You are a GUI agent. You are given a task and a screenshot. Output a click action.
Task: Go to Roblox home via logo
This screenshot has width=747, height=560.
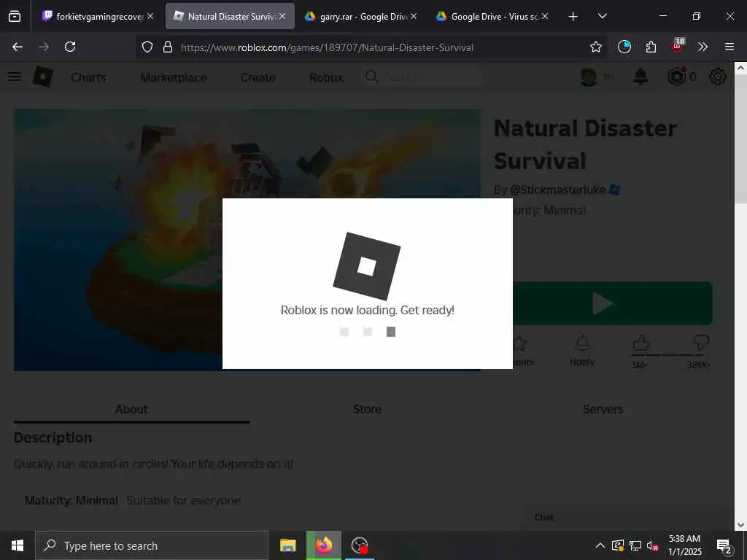(43, 77)
